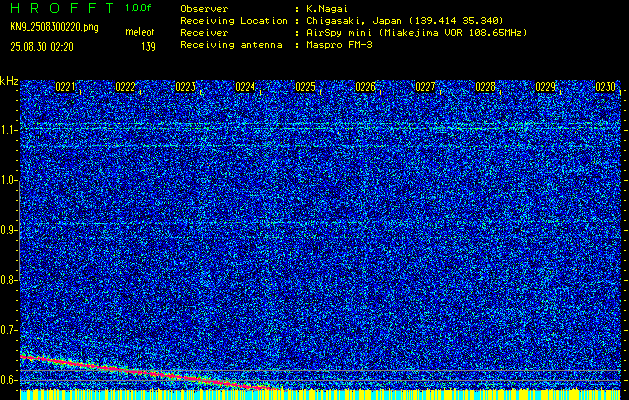Click the observer name K.Nagai
Viewport: 629px width, 400px height.
click(x=327, y=9)
